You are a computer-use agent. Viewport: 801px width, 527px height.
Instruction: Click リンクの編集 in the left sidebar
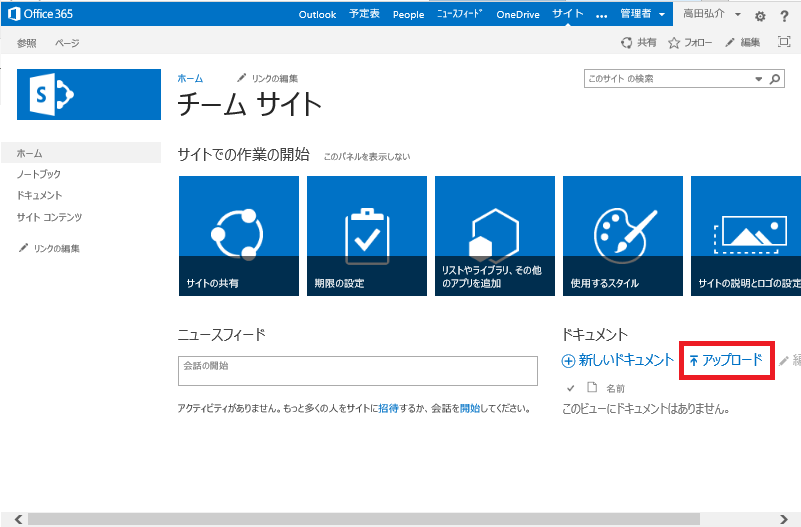click(x=49, y=248)
